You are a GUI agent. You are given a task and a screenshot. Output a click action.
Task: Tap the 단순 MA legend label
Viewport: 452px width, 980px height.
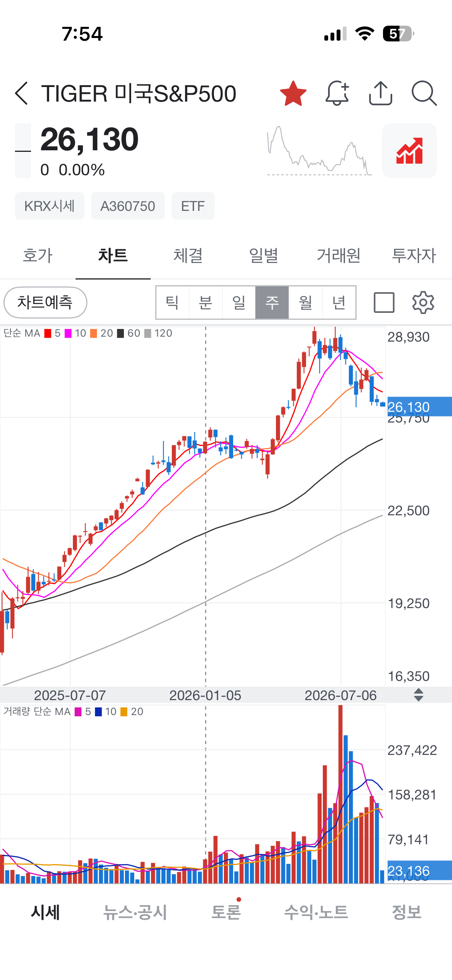22,333
